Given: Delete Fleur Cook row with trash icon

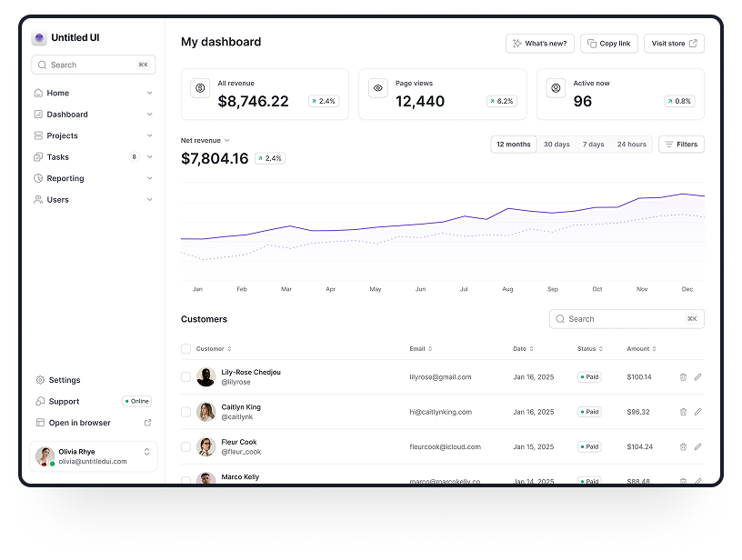Looking at the screenshot, I should click(x=683, y=446).
